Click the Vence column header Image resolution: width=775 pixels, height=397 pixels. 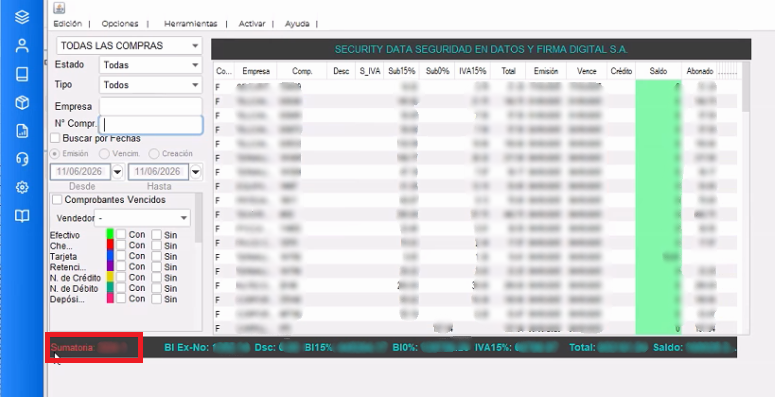tap(587, 71)
